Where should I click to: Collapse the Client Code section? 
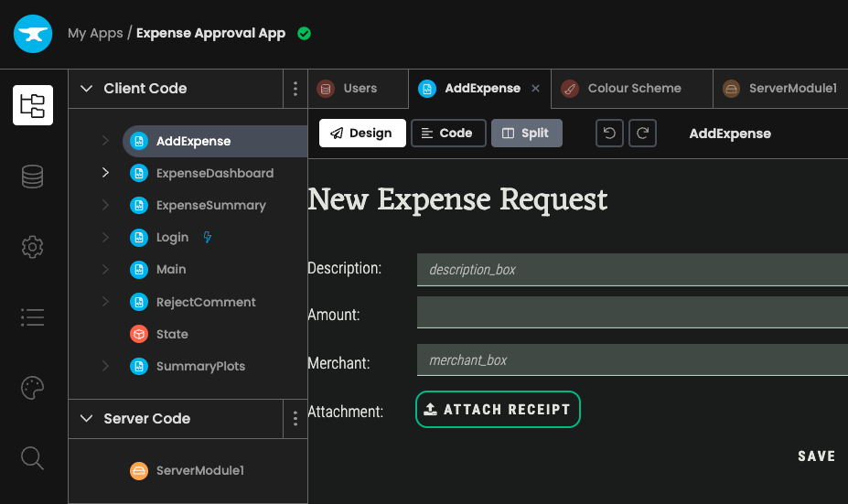87,89
